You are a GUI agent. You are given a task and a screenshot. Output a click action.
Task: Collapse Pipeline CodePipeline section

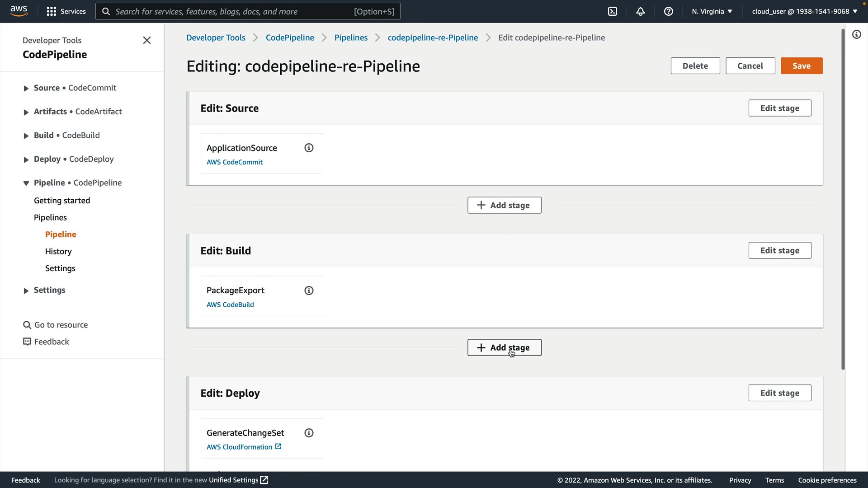(26, 183)
